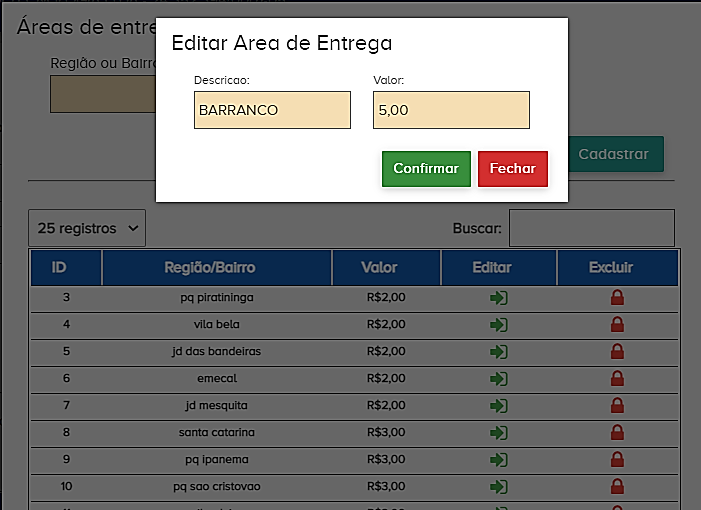Click the Buscar search box

tap(591, 228)
